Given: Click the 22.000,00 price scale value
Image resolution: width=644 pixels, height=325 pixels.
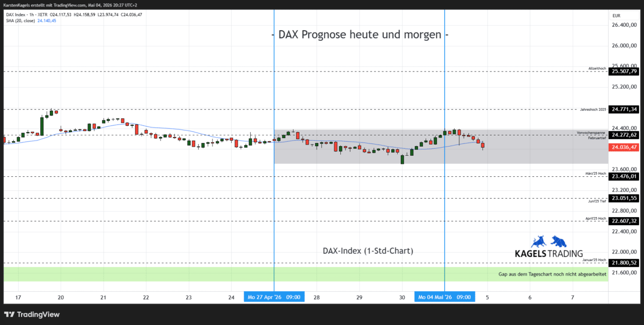Looking at the screenshot, I should click(624, 252).
